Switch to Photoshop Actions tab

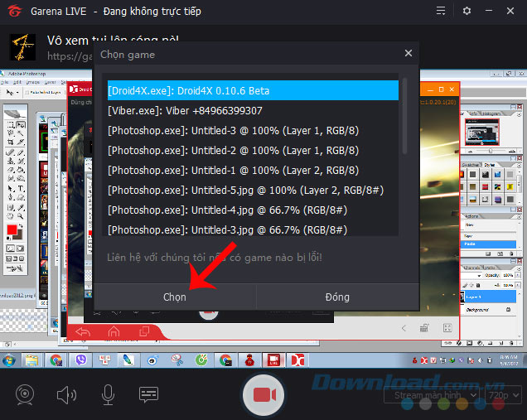pyautogui.click(x=471, y=216)
